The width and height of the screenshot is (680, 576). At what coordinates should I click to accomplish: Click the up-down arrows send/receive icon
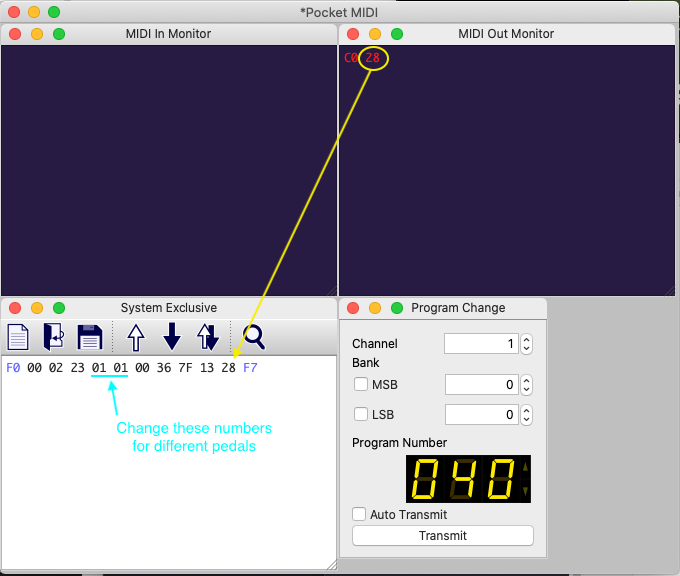[x=208, y=337]
